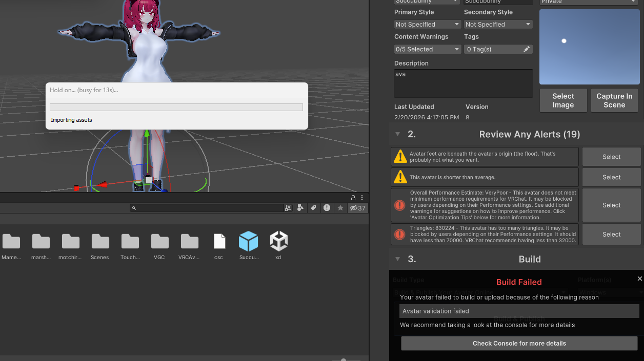This screenshot has height=361, width=644.
Task: Click the Review Any Alerts (19) heading
Action: pos(530,134)
